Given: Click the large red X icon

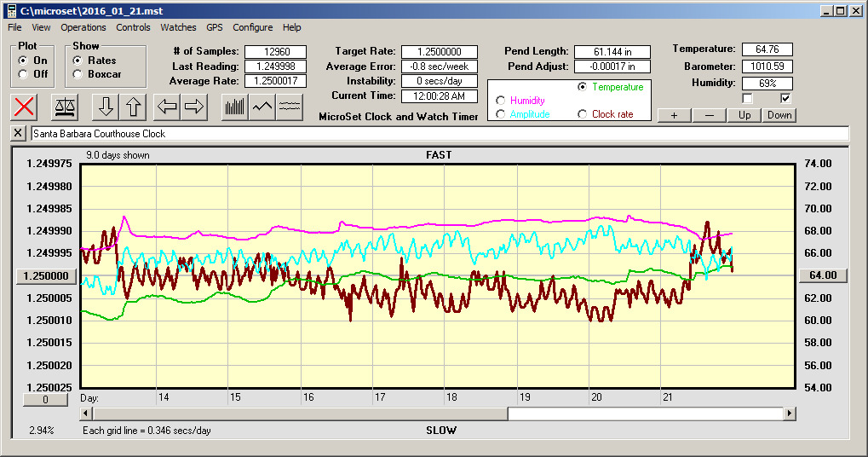Looking at the screenshot, I should coord(25,107).
